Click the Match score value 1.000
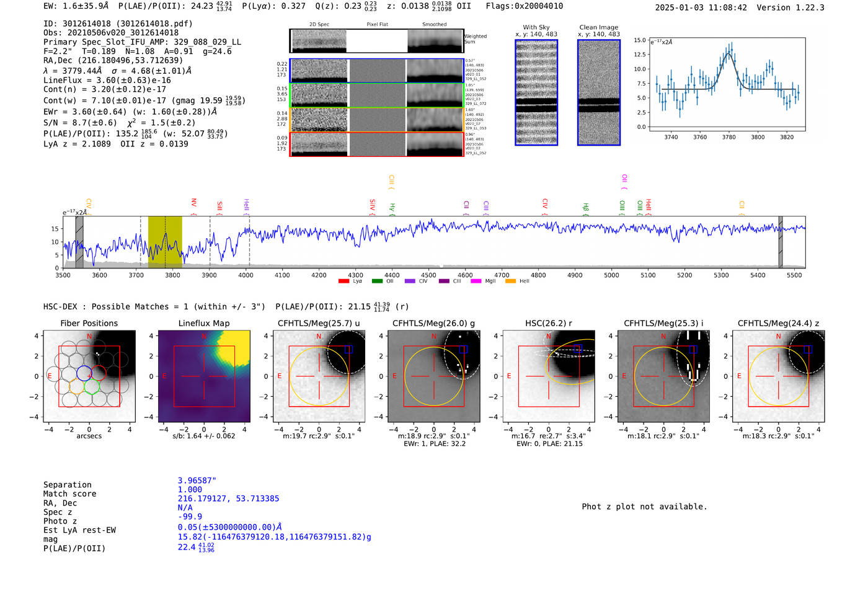 190,490
